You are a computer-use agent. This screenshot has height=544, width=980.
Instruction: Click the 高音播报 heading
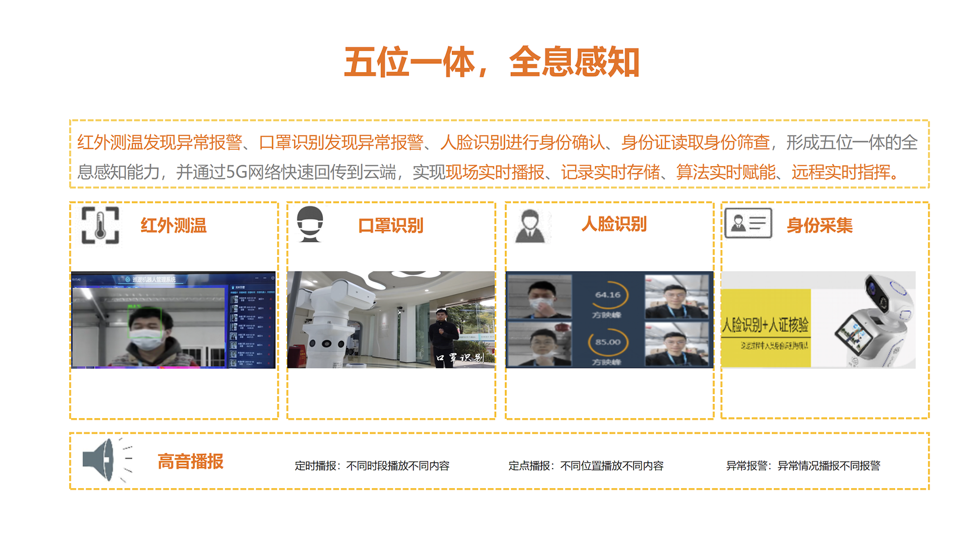click(190, 461)
